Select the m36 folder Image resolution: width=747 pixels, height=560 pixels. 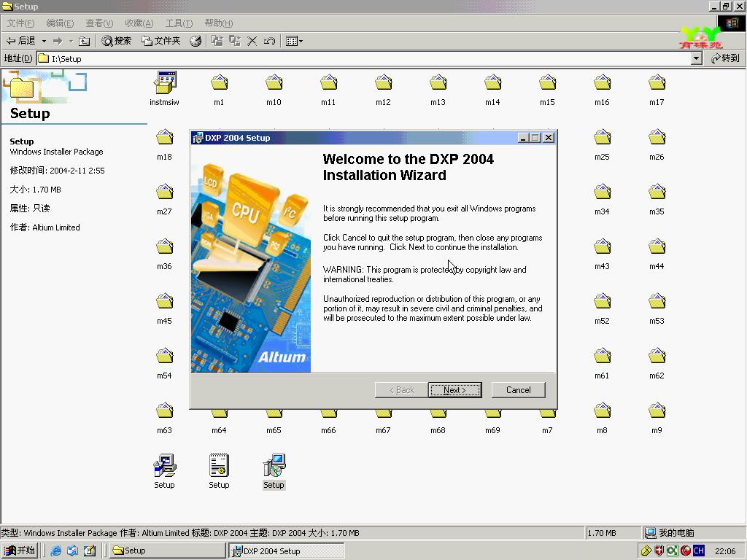coord(164,253)
